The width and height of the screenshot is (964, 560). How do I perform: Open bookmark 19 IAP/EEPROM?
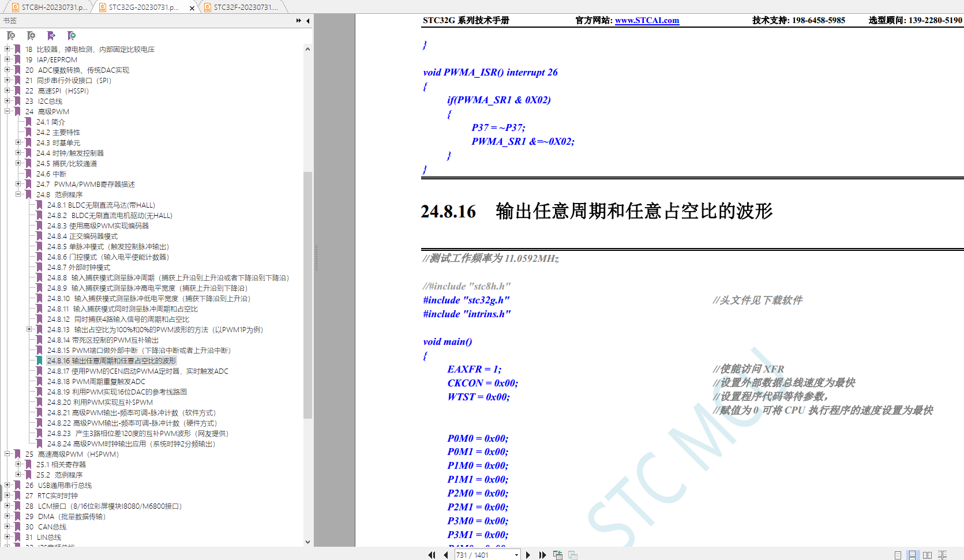[51, 59]
